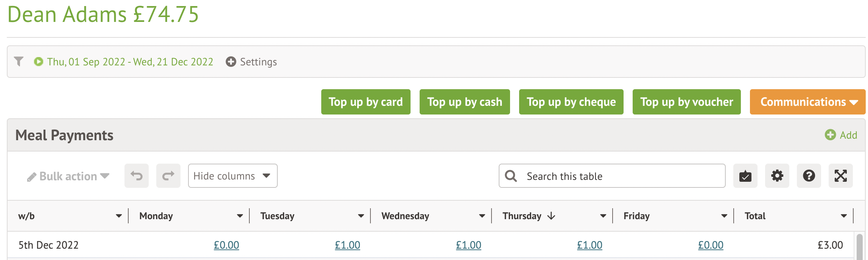The width and height of the screenshot is (868, 260).
Task: Click the green Add plus icon
Action: pyautogui.click(x=830, y=135)
